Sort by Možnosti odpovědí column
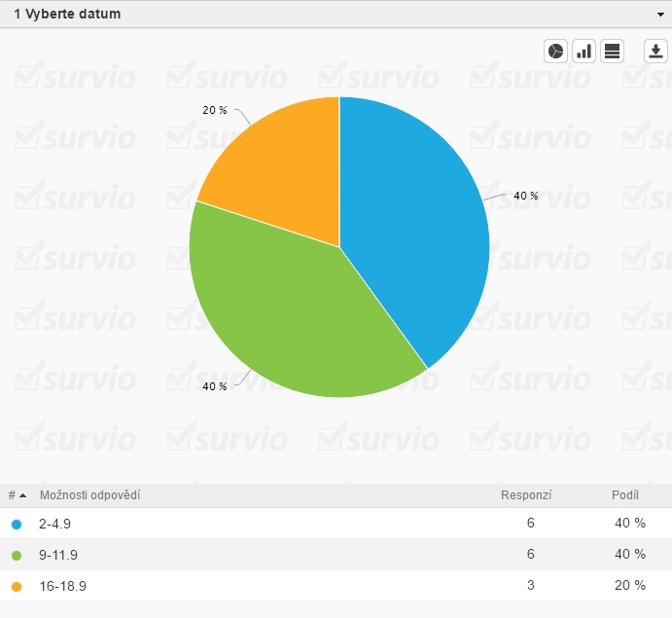The image size is (672, 618). point(89,495)
